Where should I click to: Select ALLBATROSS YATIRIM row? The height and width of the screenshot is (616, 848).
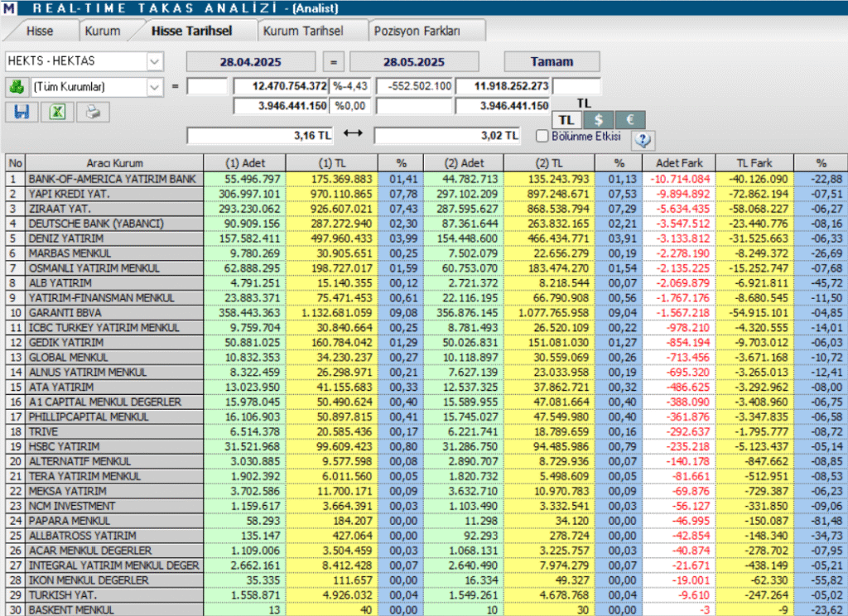pos(426,536)
